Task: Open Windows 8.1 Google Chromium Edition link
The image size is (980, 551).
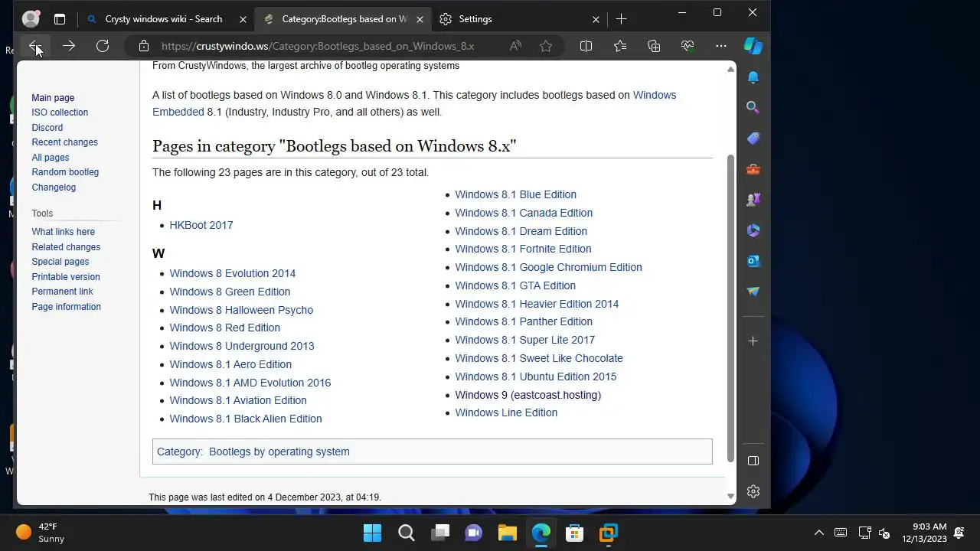Action: [x=548, y=267]
